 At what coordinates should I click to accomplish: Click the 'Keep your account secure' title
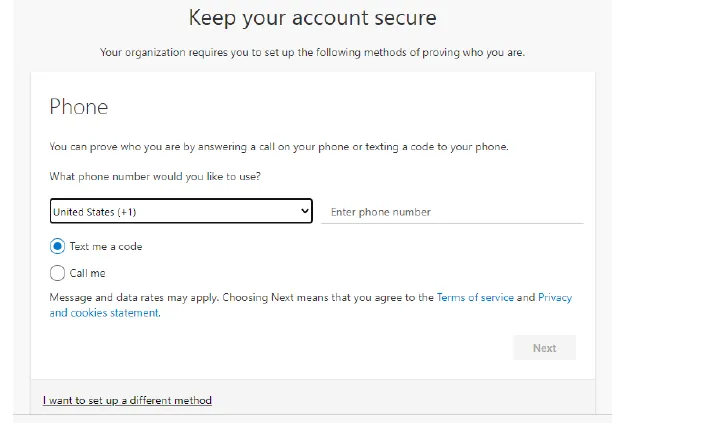(x=312, y=18)
